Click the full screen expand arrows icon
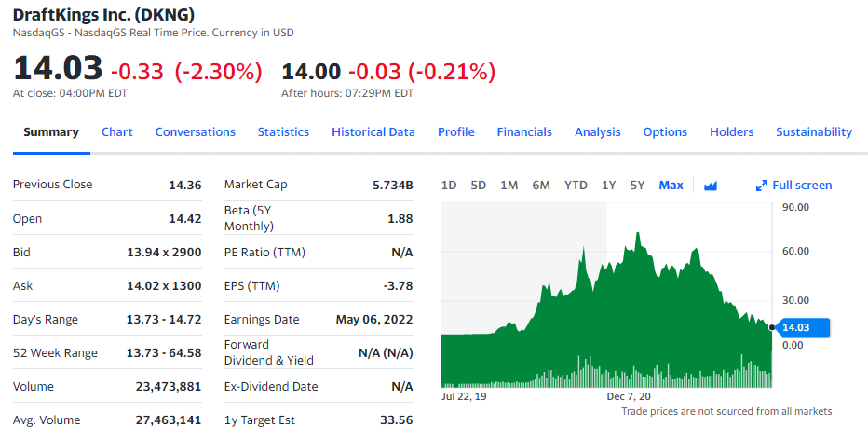868x441 pixels. [762, 186]
